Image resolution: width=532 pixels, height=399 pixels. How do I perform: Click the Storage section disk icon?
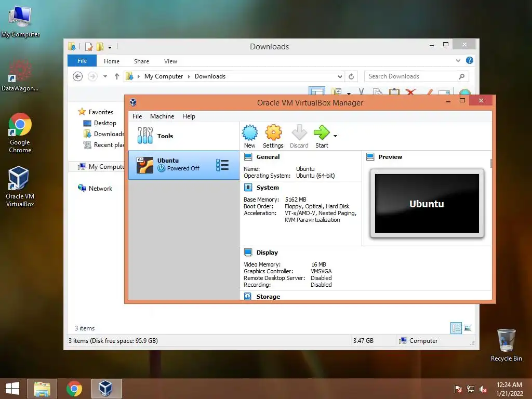pos(248,296)
